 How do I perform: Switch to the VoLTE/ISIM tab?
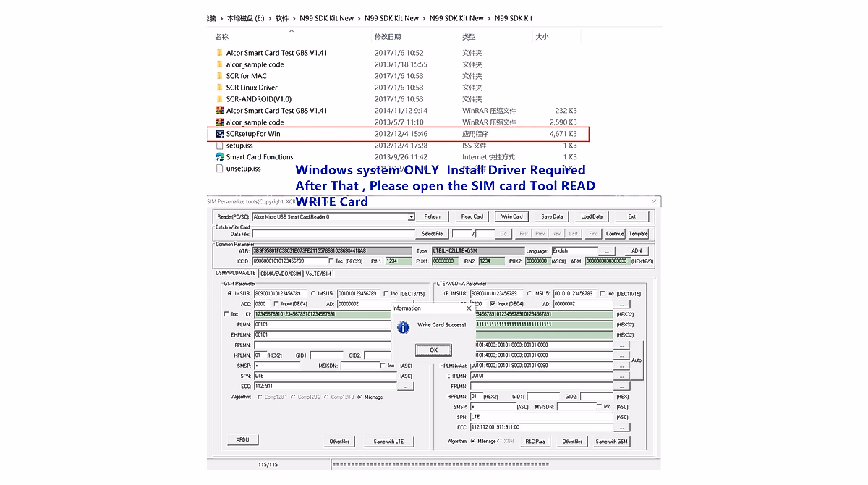(318, 272)
